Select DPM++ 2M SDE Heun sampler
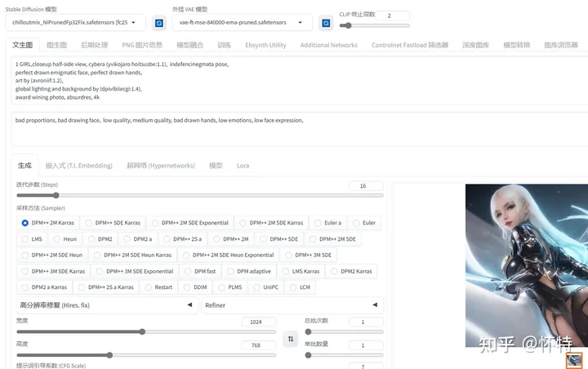 pyautogui.click(x=51, y=255)
